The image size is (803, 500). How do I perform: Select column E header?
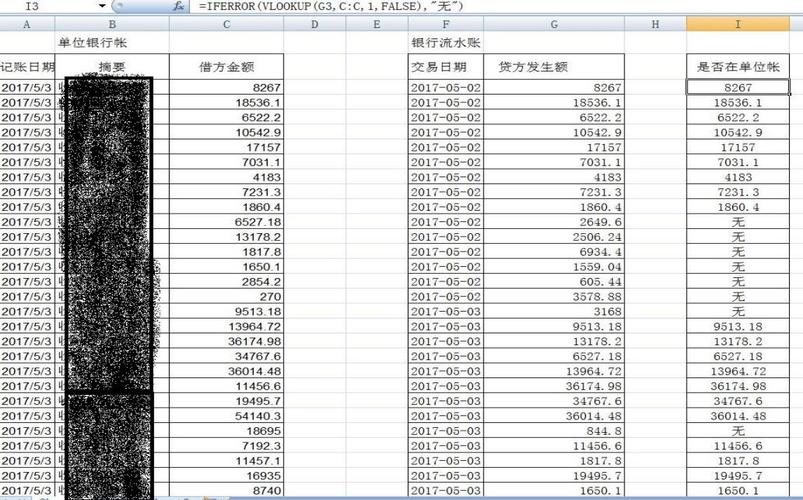point(377,24)
